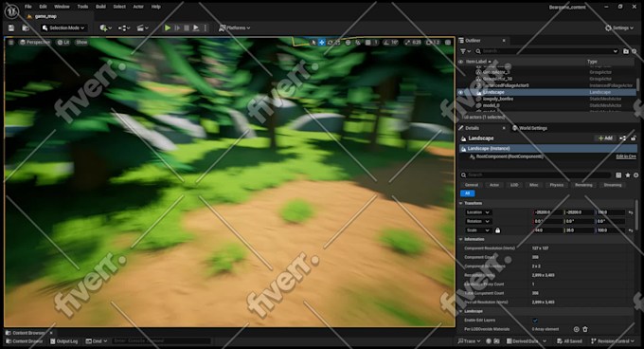Image resolution: width=644 pixels, height=349 pixels.
Task: Open the viewport hamburger options menu
Action: tap(11, 43)
